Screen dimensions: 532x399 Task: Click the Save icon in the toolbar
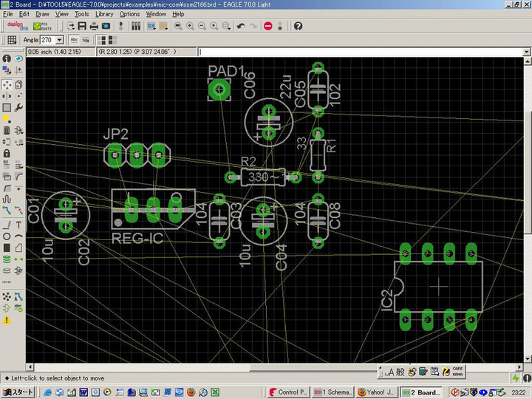81,26
